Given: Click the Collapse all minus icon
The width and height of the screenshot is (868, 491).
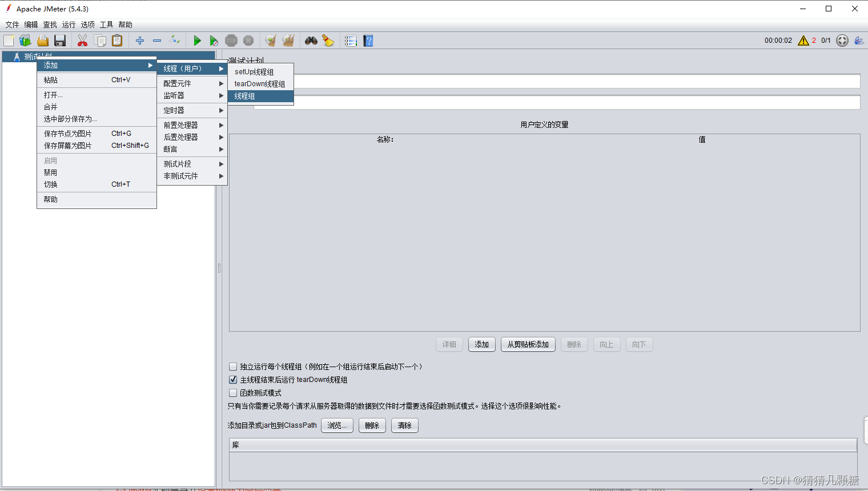Looking at the screenshot, I should coord(157,41).
